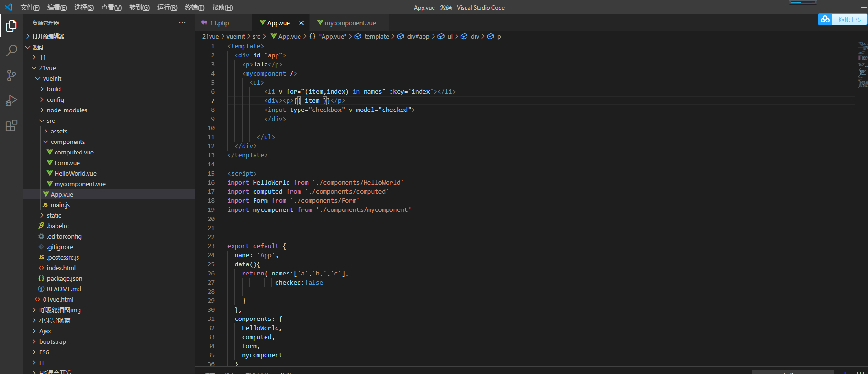Click the code minimap on the right

(x=862, y=65)
